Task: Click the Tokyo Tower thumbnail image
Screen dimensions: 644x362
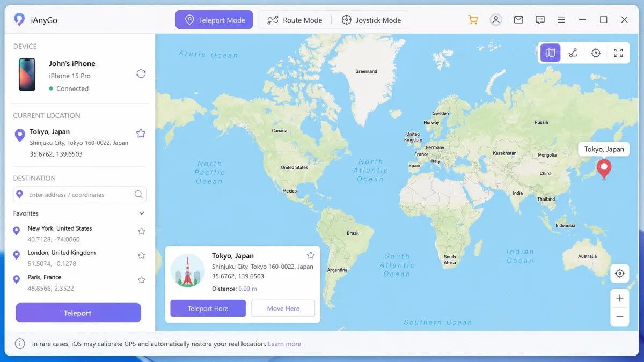Action: coord(188,270)
